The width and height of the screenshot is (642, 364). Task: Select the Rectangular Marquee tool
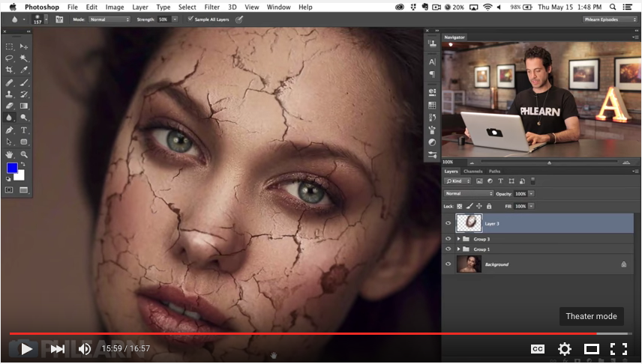tap(9, 46)
